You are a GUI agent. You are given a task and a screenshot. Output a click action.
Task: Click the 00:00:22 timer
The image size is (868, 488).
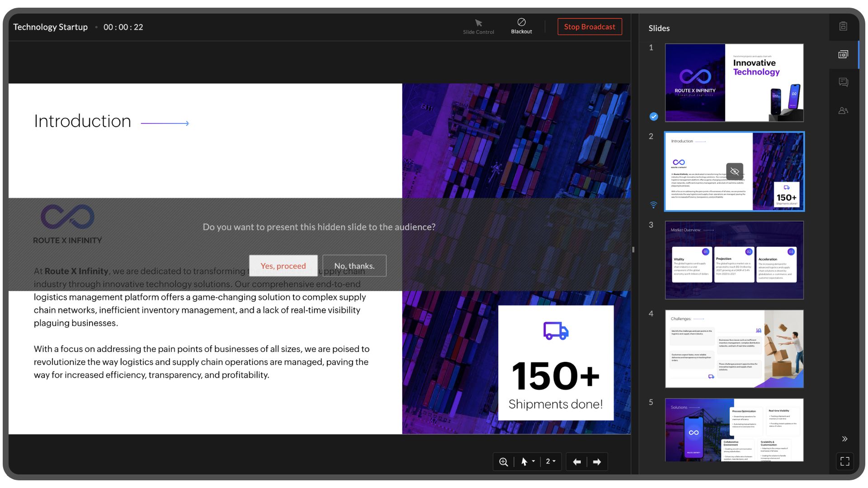click(123, 27)
